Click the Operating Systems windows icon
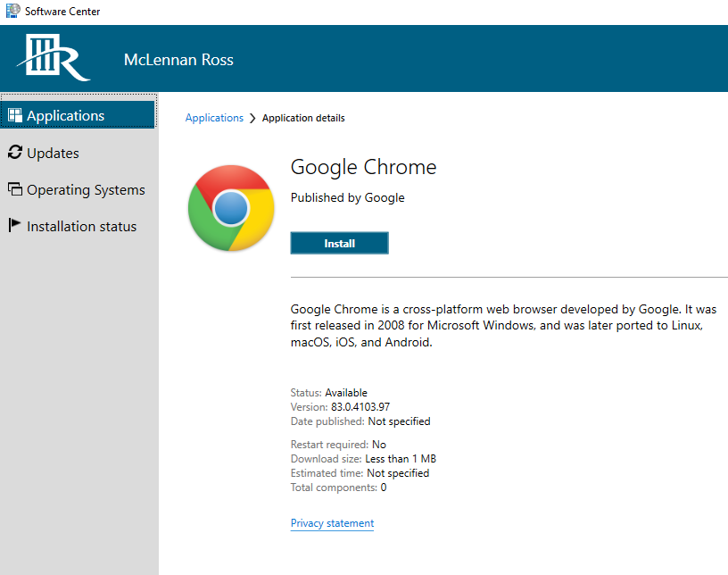Viewport: 728px width, 575px height. (x=15, y=188)
